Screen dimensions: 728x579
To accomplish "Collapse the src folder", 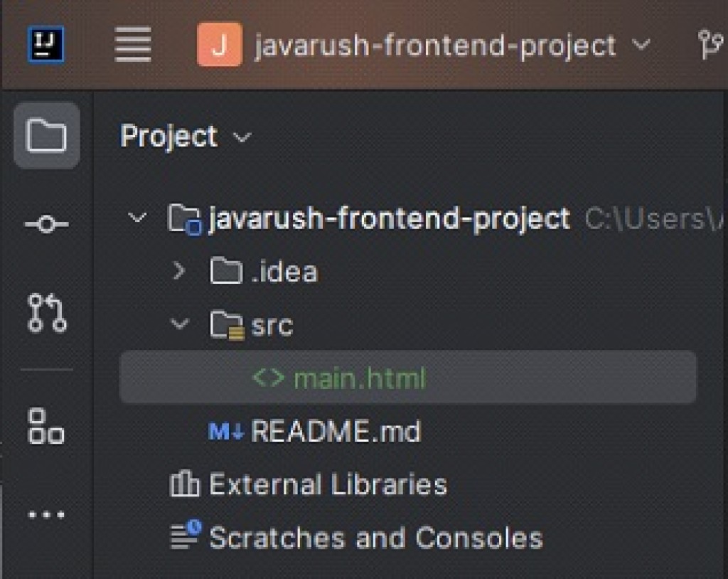I will [180, 325].
